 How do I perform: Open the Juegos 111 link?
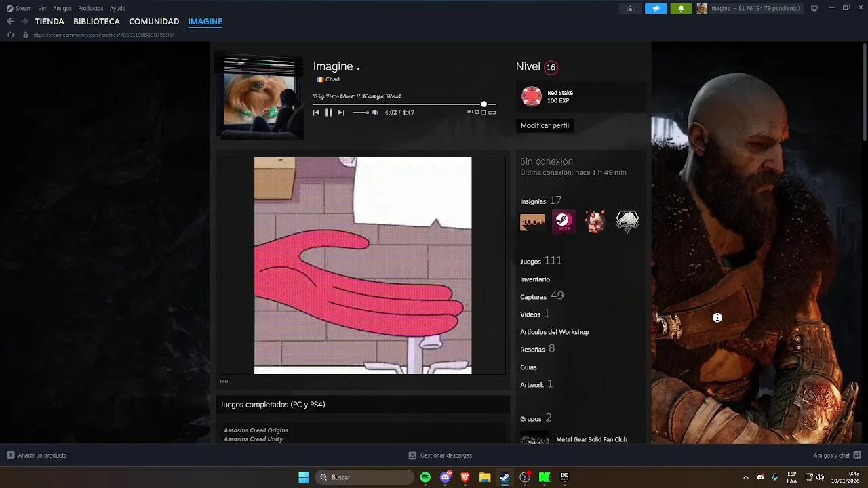(541, 261)
